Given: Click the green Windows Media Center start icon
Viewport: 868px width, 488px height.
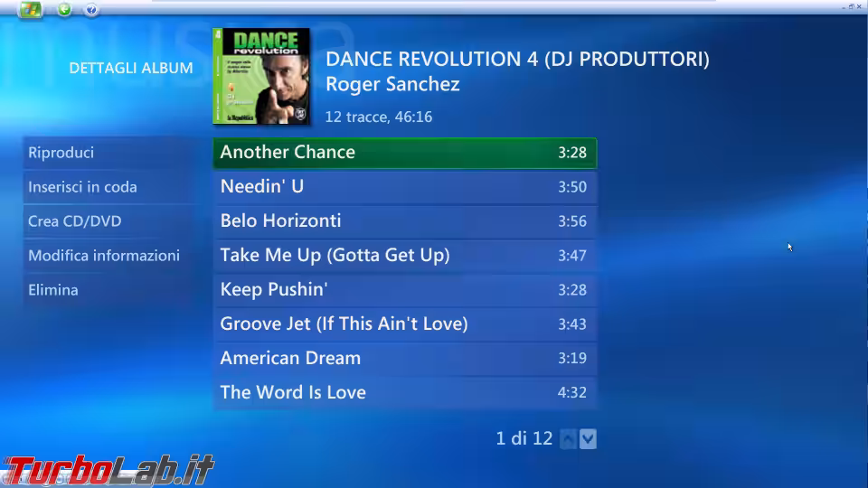Looking at the screenshot, I should (31, 9).
